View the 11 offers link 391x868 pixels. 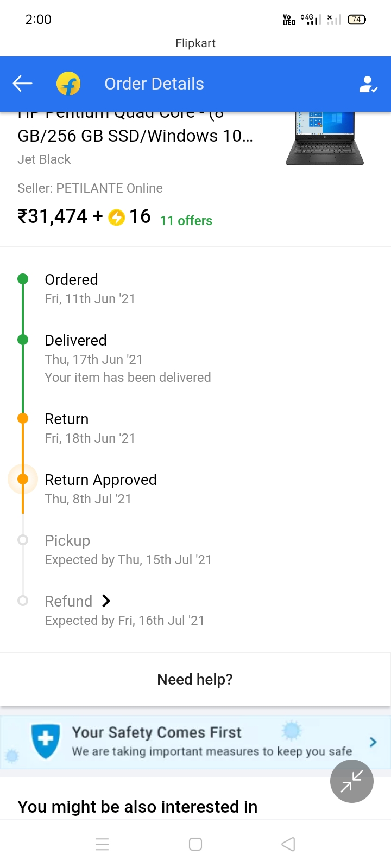[x=186, y=220]
